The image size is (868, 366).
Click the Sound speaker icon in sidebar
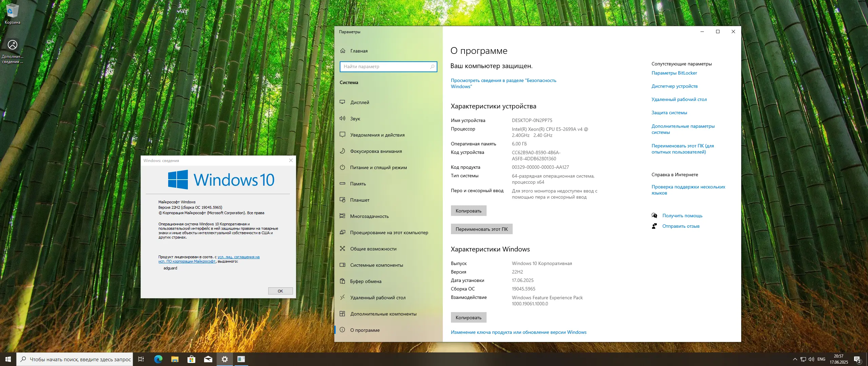click(342, 118)
